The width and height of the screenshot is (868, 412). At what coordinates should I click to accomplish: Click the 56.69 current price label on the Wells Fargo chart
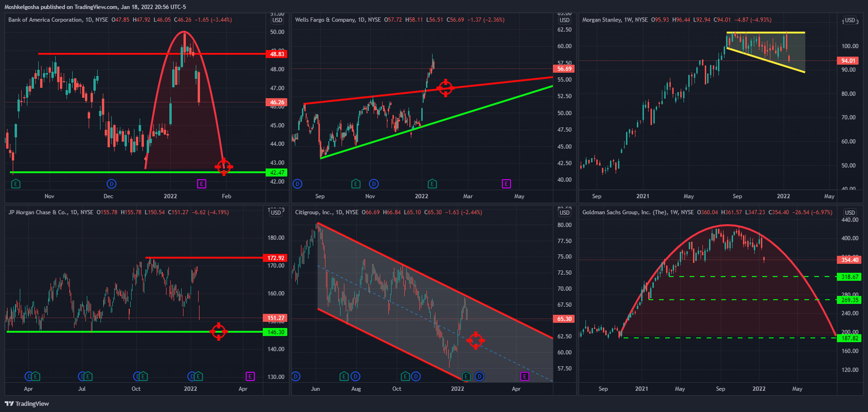(x=564, y=69)
